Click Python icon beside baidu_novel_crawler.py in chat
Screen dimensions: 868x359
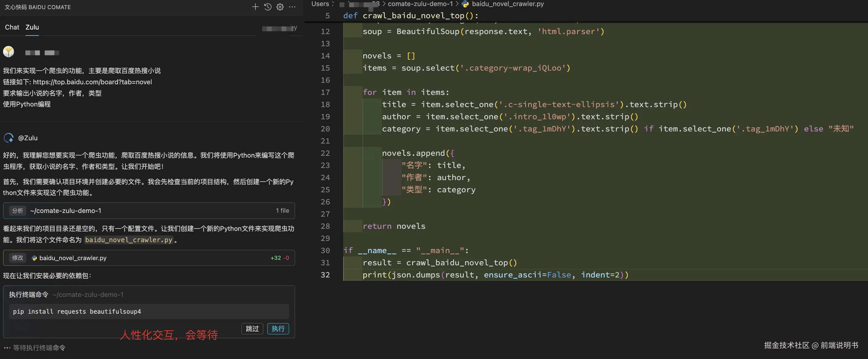pos(34,258)
